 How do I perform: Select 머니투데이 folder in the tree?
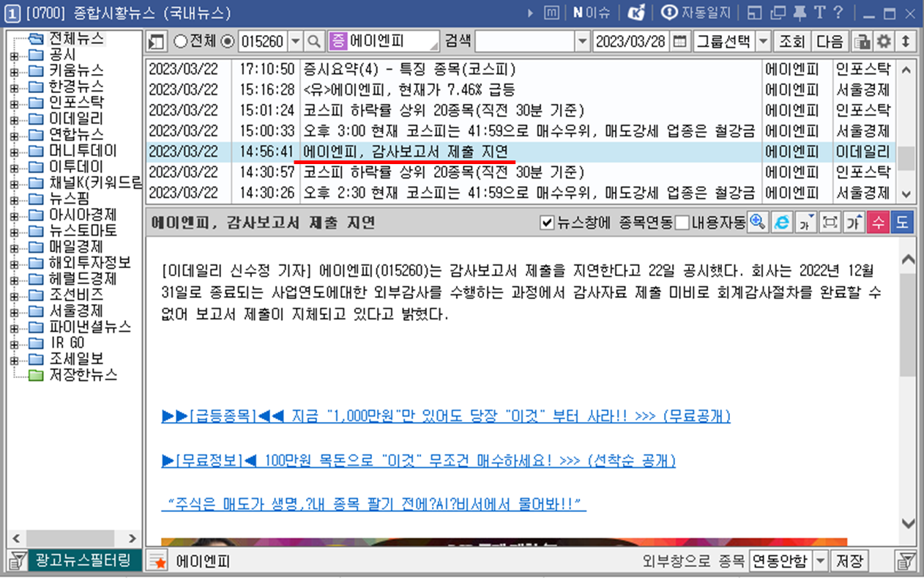point(83,151)
